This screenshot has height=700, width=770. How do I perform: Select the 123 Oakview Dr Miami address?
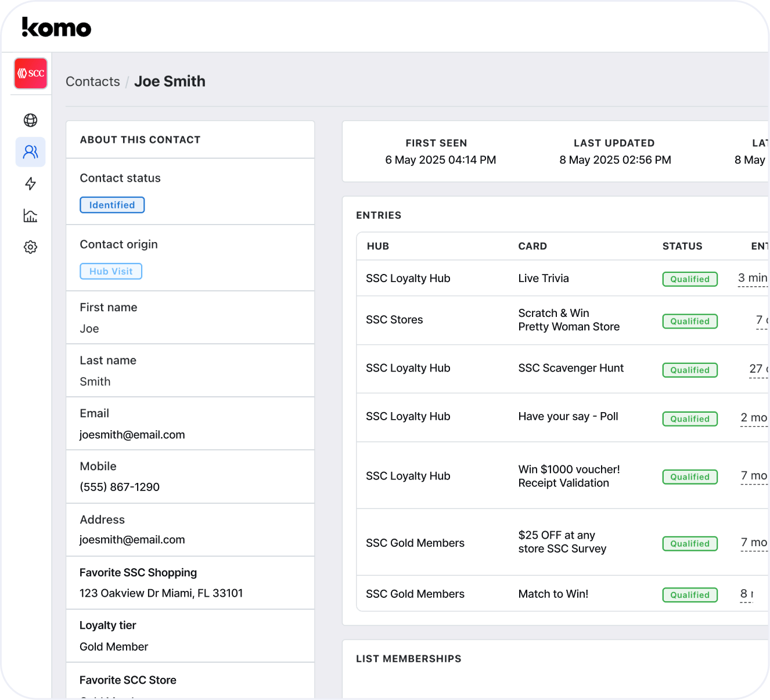click(x=161, y=593)
